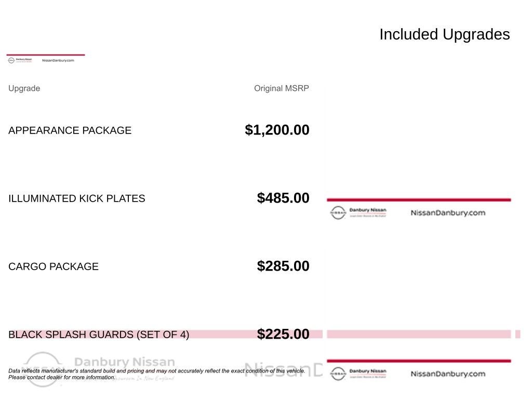Open NissanDanbury.com link in the bottom-right banner
Screen dimensions: 532x399
[448, 374]
